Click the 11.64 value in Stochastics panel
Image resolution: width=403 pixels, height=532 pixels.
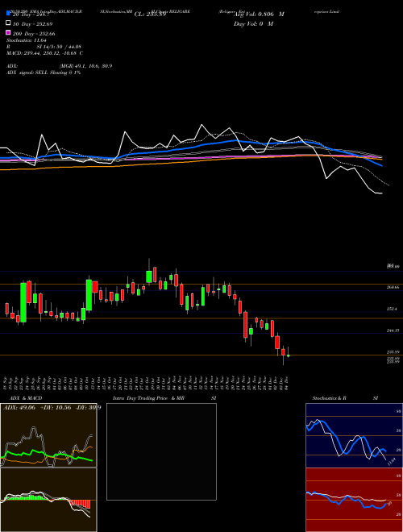[392, 462]
